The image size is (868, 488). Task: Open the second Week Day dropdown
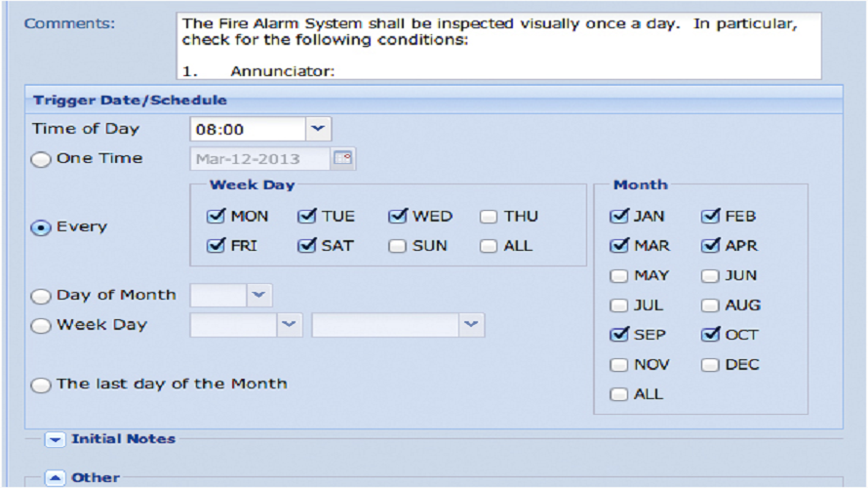[471, 325]
